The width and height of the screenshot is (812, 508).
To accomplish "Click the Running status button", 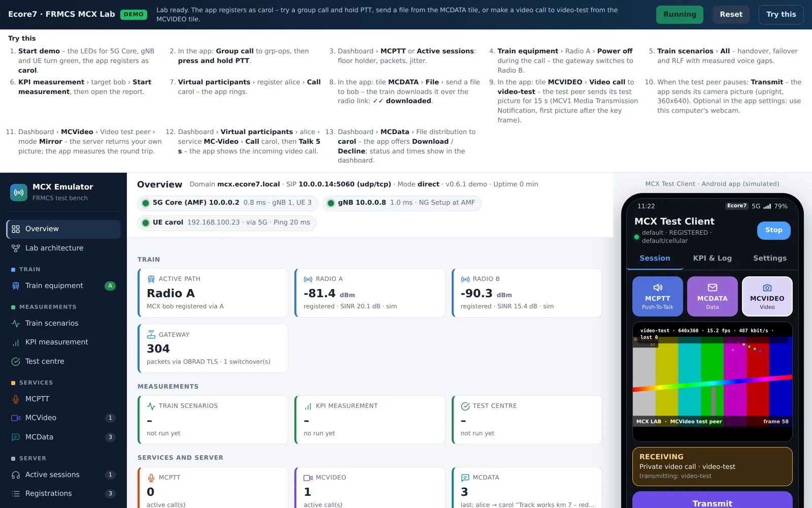I will coord(680,14).
